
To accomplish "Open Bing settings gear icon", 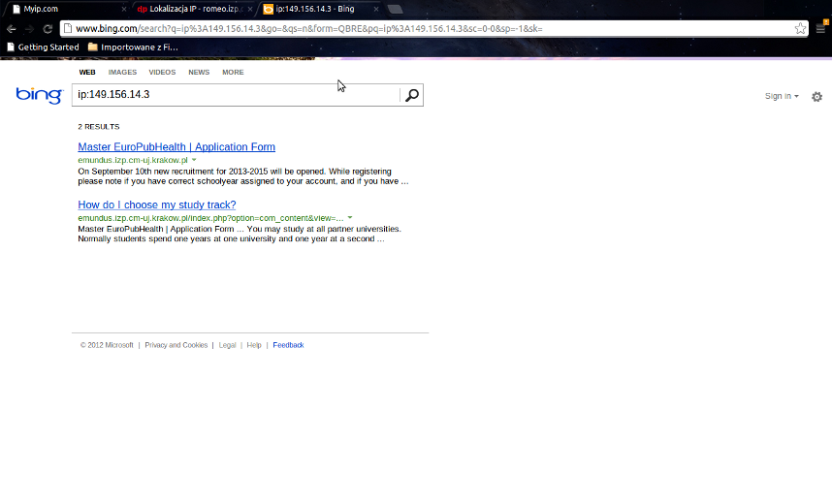I will point(817,97).
